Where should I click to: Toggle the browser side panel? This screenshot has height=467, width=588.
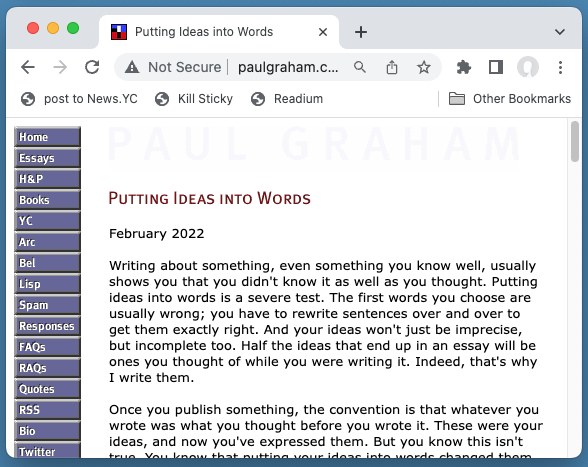tap(496, 68)
